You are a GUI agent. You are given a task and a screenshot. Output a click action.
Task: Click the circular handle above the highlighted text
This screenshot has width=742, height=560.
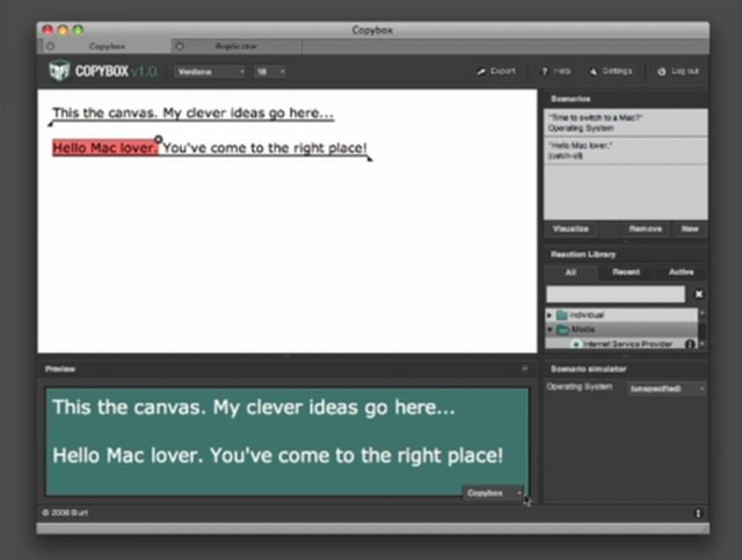[158, 139]
